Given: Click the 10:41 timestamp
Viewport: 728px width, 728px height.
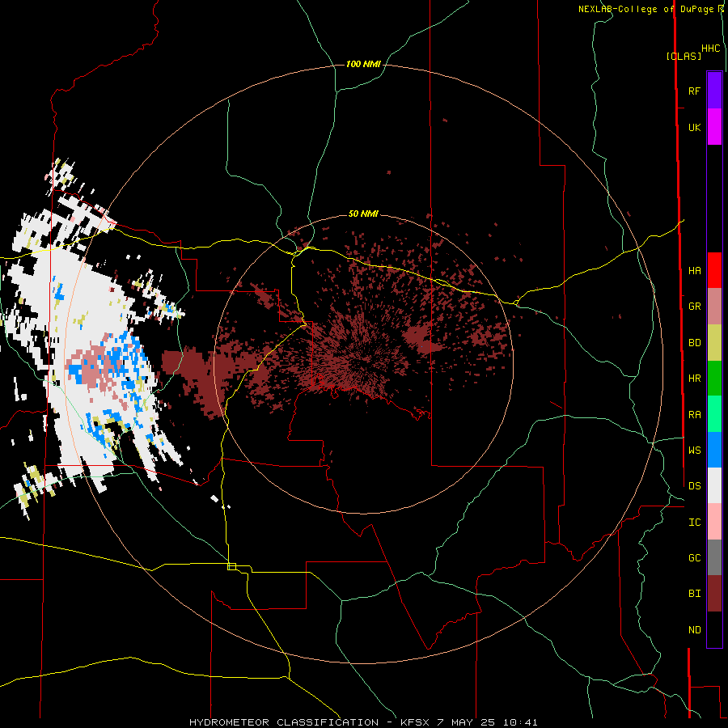Looking at the screenshot, I should [520, 722].
